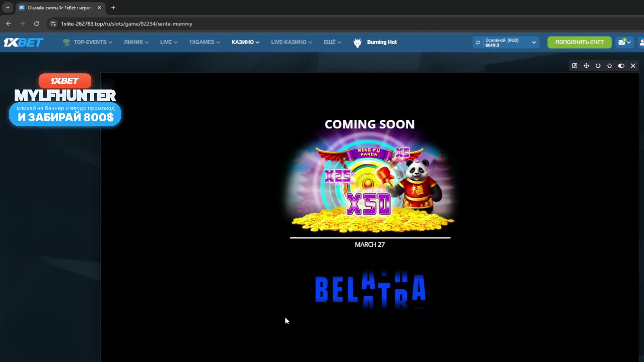Click the browser address bar URL
Viewport: 644px width, 362px height.
126,24
